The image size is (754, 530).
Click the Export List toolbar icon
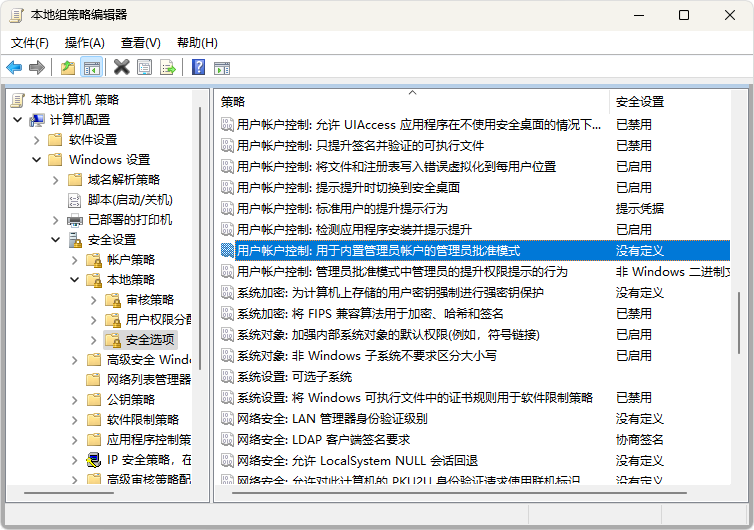coord(168,68)
